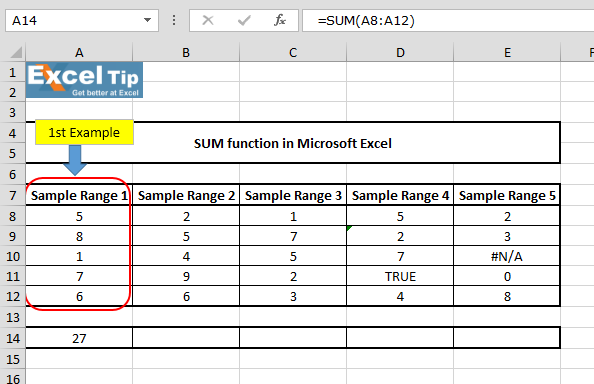
Task: Click the formula bar with =SUM(A8:A12)
Action: tap(448, 20)
